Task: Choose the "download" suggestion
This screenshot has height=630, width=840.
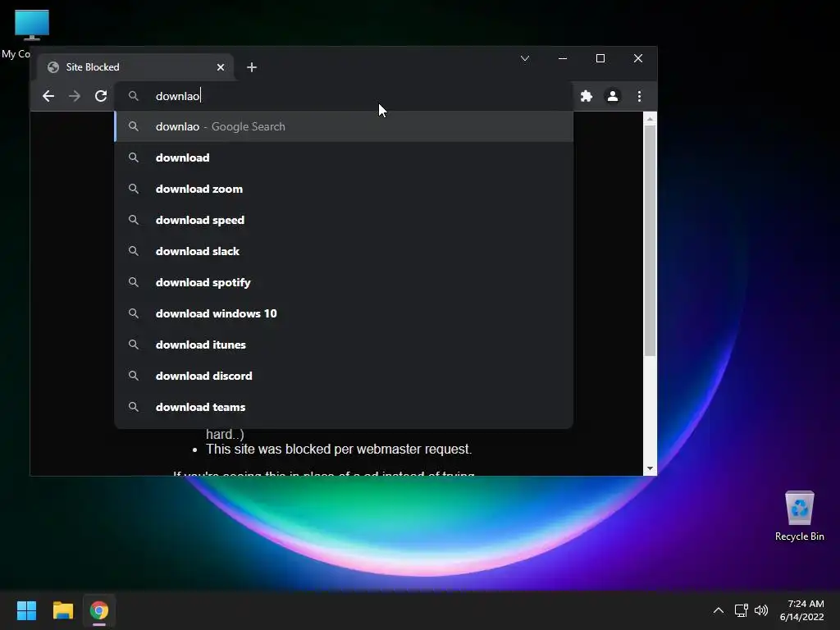Action: (344, 157)
